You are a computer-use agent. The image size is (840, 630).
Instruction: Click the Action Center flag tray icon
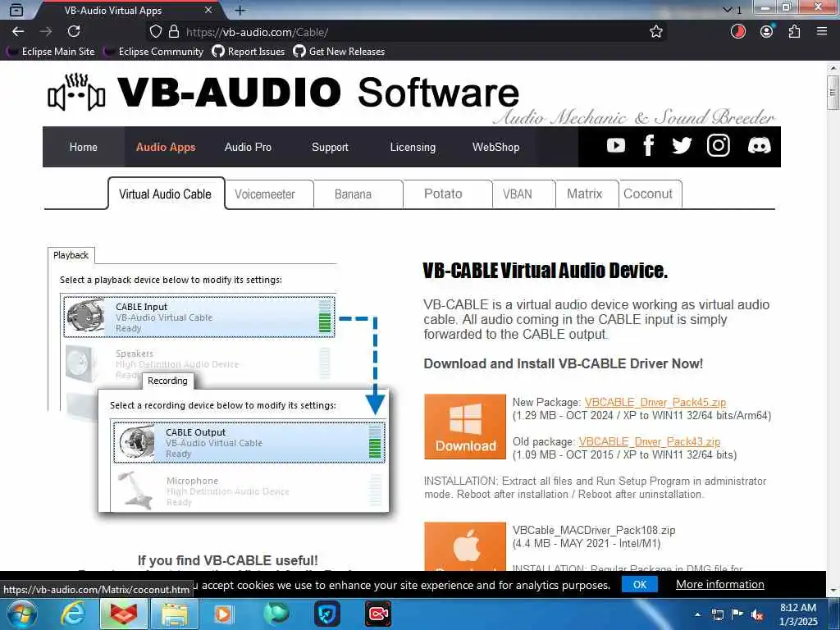tap(737, 615)
